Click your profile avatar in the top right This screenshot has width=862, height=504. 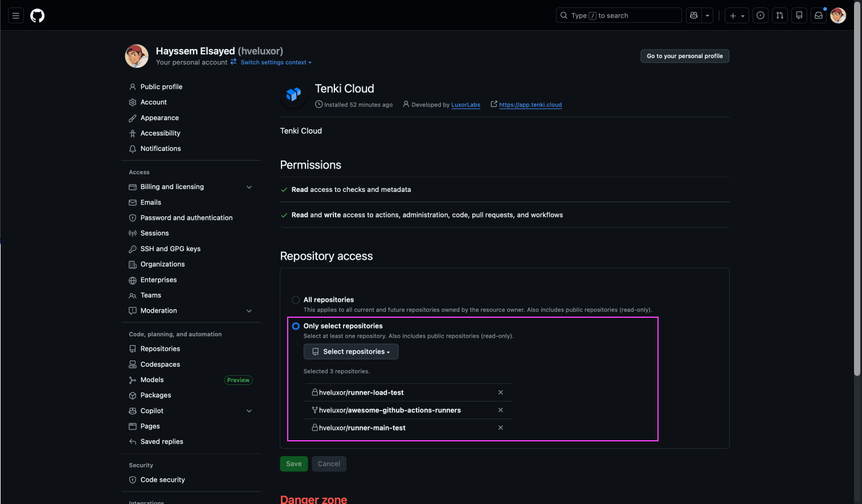point(838,15)
